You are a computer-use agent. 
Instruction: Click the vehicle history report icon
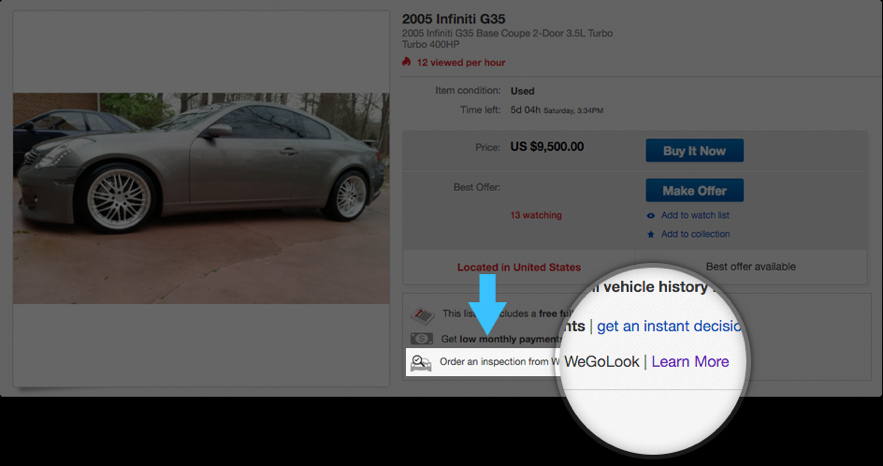pos(422,315)
